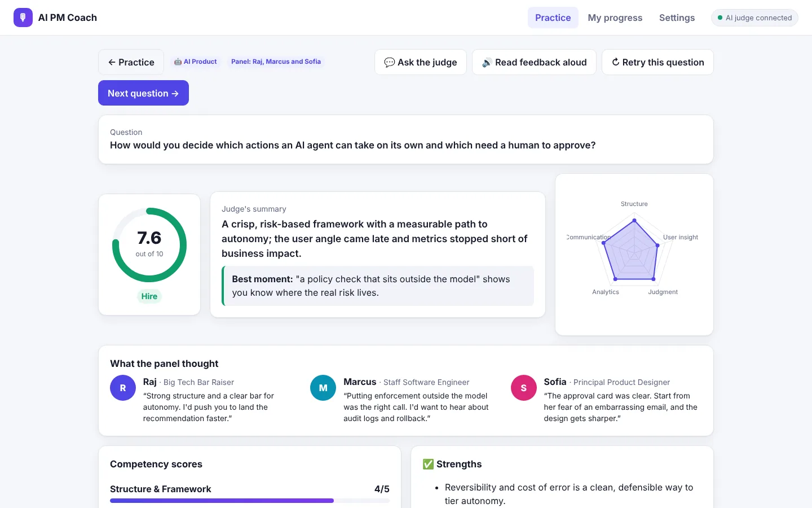
Task: Click the robot icon in AI Product tag
Action: [x=178, y=62]
